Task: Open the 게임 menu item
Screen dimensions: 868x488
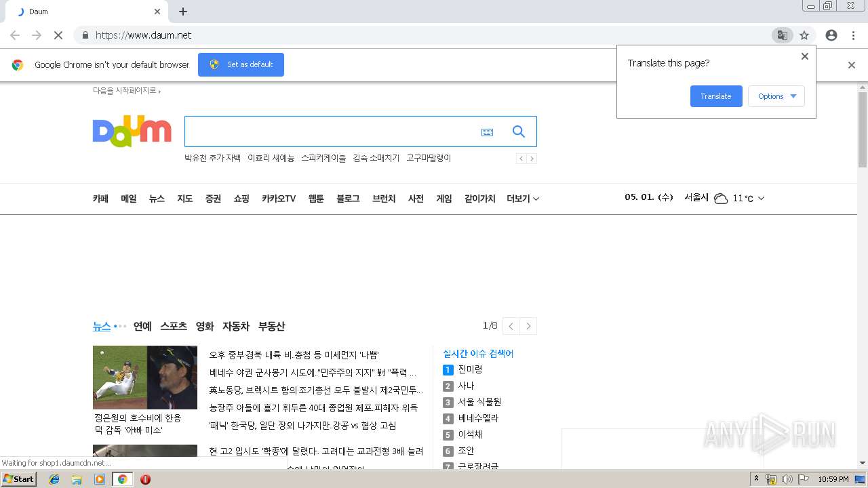Action: tap(444, 199)
